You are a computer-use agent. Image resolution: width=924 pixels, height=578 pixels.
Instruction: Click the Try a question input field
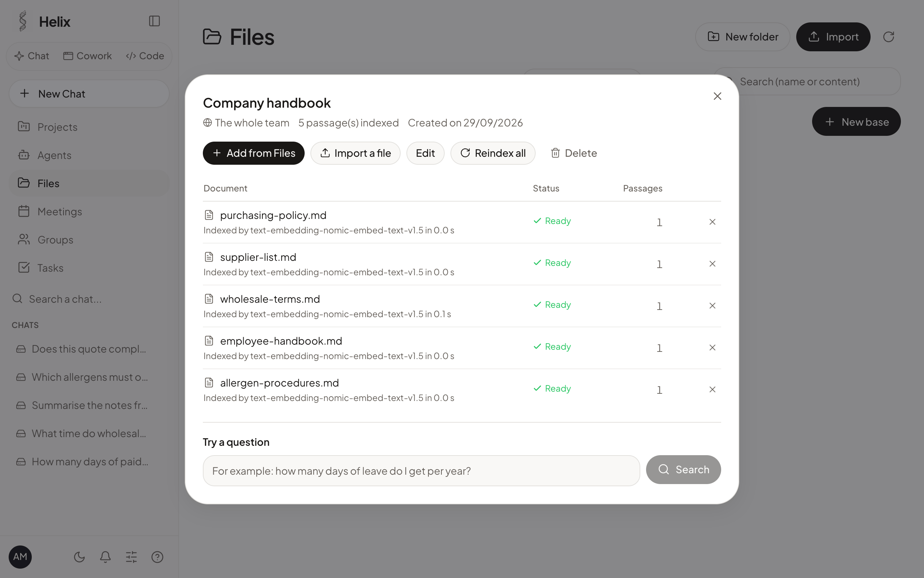pyautogui.click(x=421, y=471)
